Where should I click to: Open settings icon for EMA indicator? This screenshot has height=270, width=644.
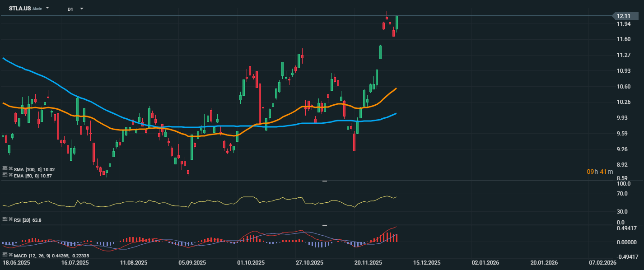5,175
